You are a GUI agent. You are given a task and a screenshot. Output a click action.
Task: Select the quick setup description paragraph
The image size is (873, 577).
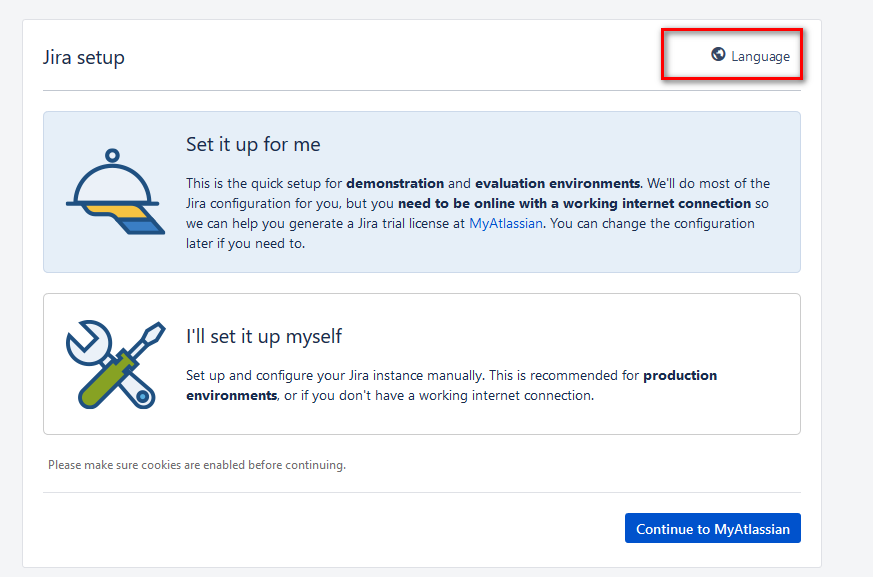[x=478, y=213]
